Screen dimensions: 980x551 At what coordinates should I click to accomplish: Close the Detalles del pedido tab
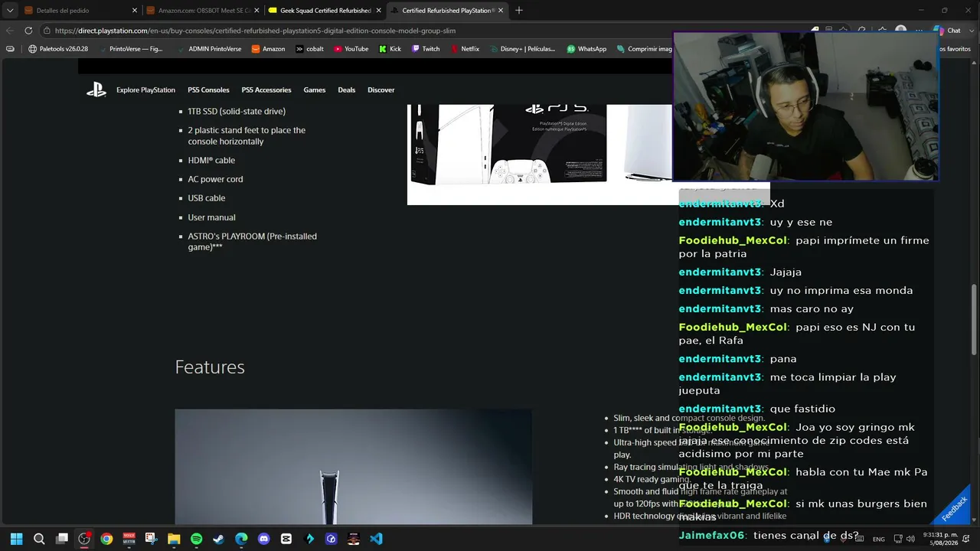[x=135, y=11]
